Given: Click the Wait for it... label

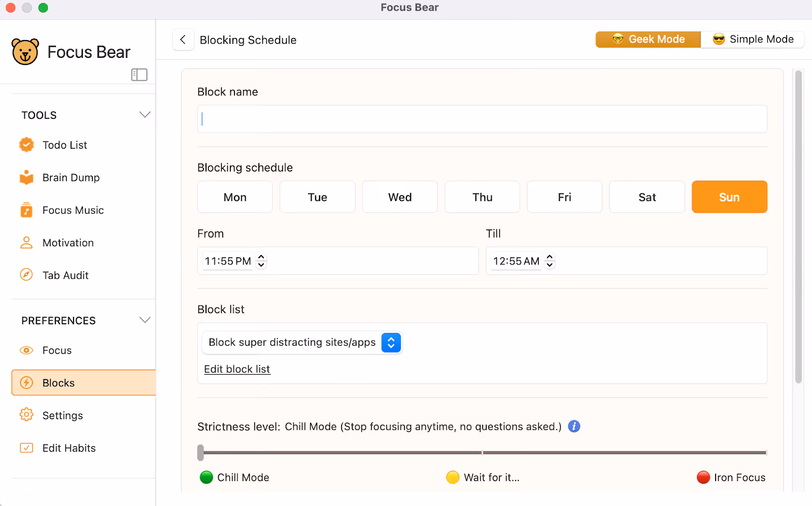Looking at the screenshot, I should pos(492,477).
